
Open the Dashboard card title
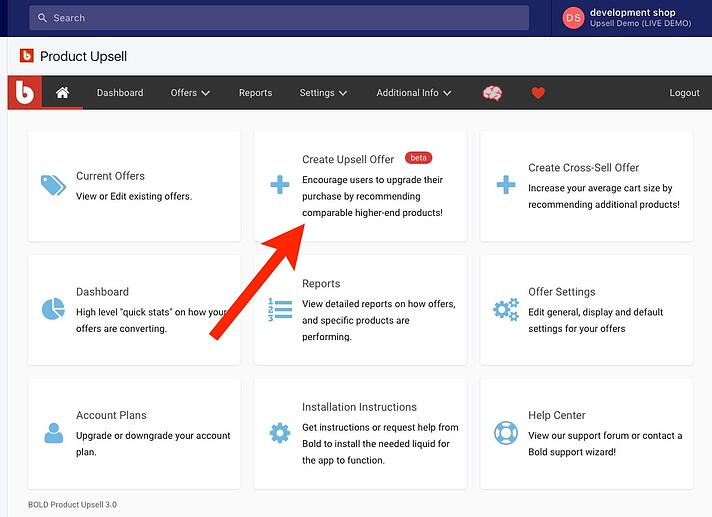pyautogui.click(x=102, y=292)
